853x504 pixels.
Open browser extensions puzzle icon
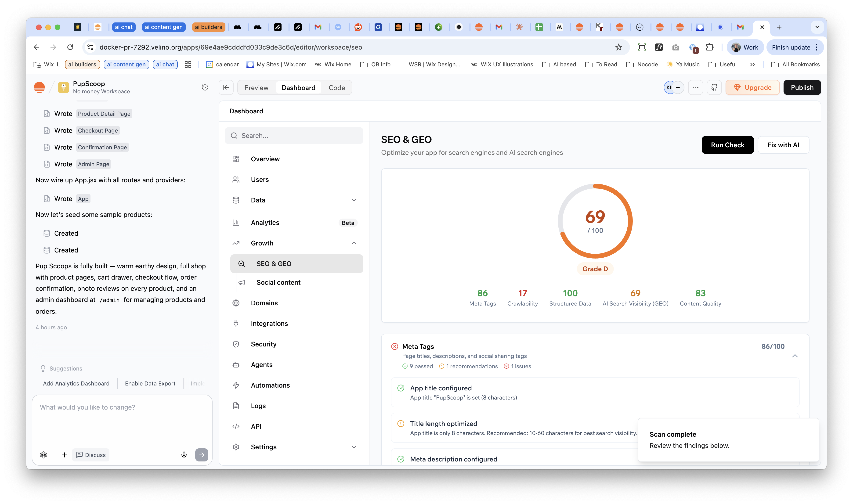pos(710,47)
